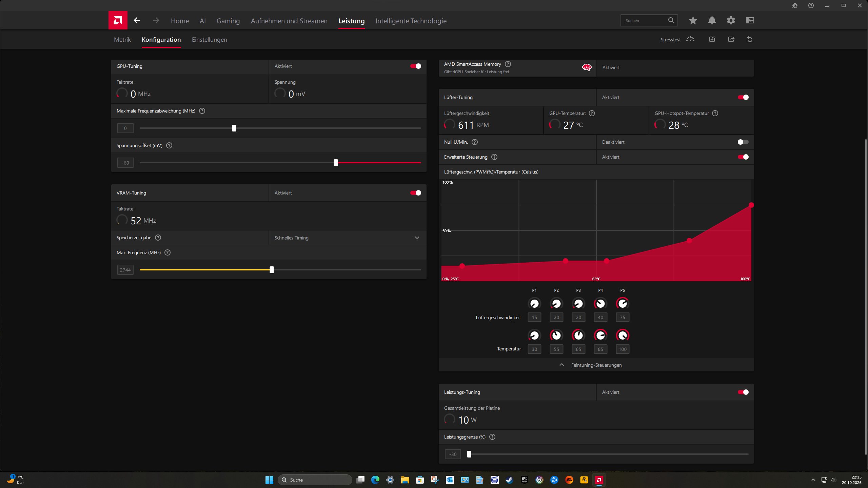
Task: Open favorites star icon
Action: click(693, 20)
